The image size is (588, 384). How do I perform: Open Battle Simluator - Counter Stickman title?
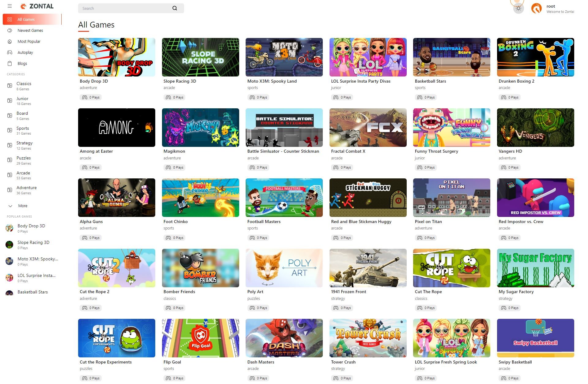tap(283, 151)
